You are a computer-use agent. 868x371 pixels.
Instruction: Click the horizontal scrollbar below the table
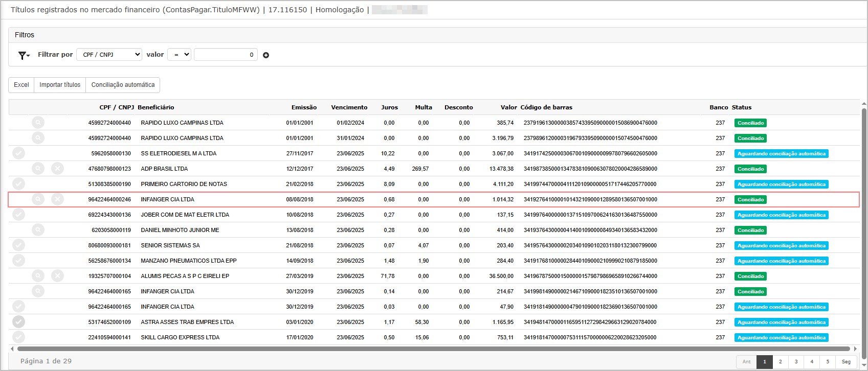434,349
